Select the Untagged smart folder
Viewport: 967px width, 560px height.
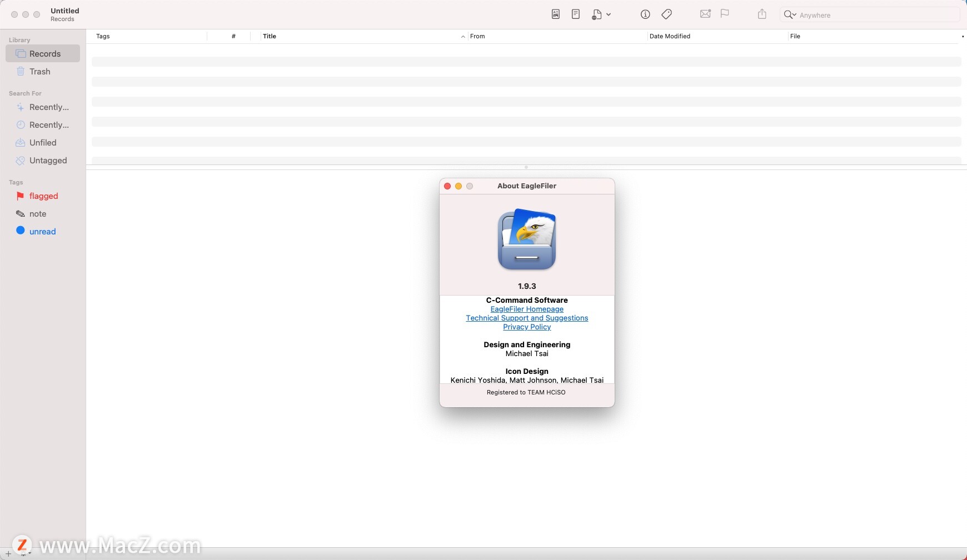(x=43, y=161)
